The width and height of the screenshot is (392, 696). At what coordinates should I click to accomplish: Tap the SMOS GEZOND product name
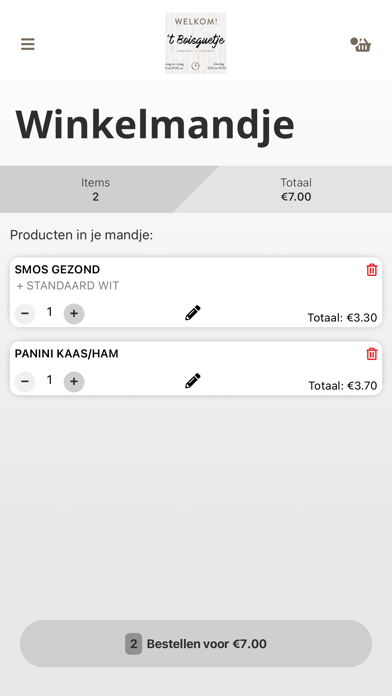[57, 269]
